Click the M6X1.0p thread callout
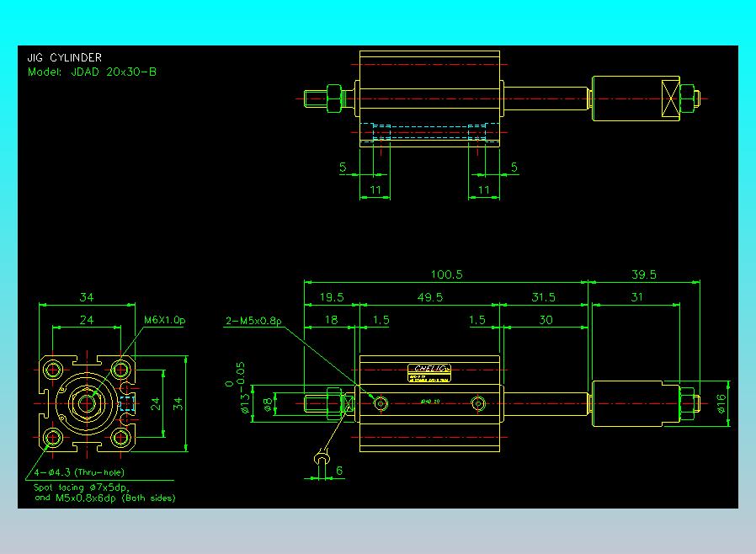The width and height of the screenshot is (756, 554). [164, 320]
